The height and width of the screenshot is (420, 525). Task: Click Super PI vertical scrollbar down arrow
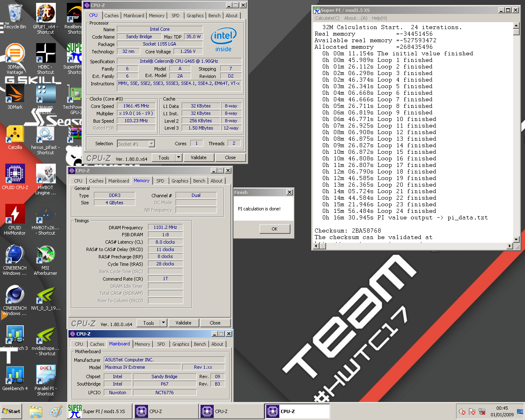point(516,239)
